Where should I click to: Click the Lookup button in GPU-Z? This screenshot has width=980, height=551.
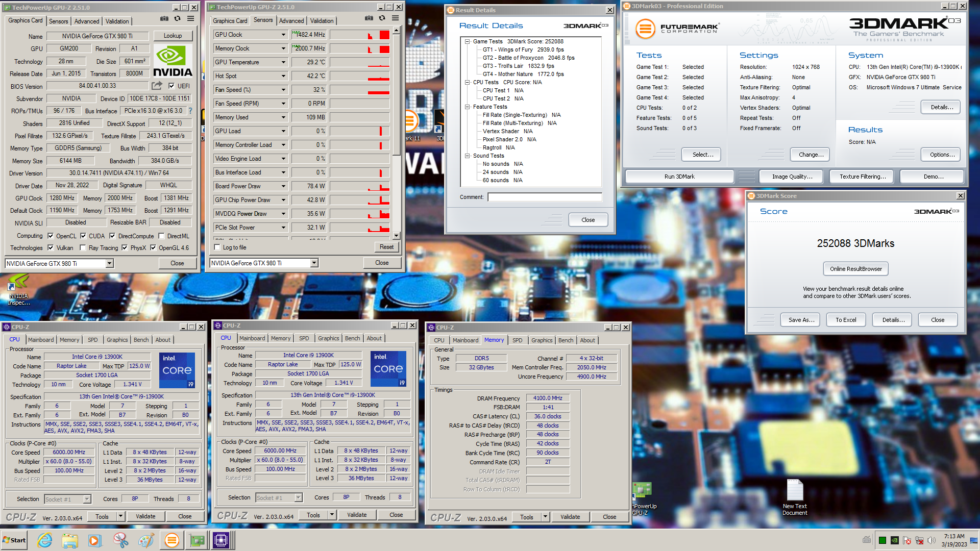pos(173,36)
